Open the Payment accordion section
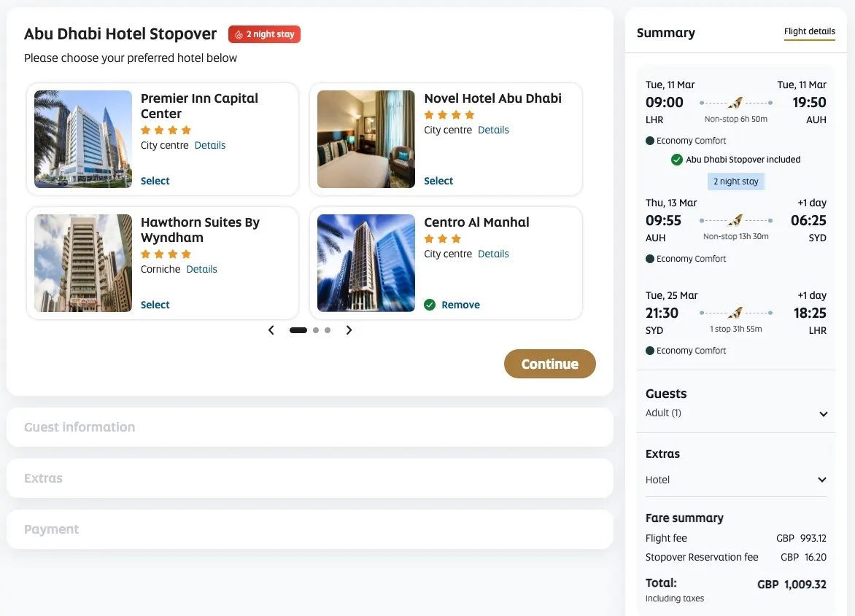The height and width of the screenshot is (616, 855). [310, 529]
